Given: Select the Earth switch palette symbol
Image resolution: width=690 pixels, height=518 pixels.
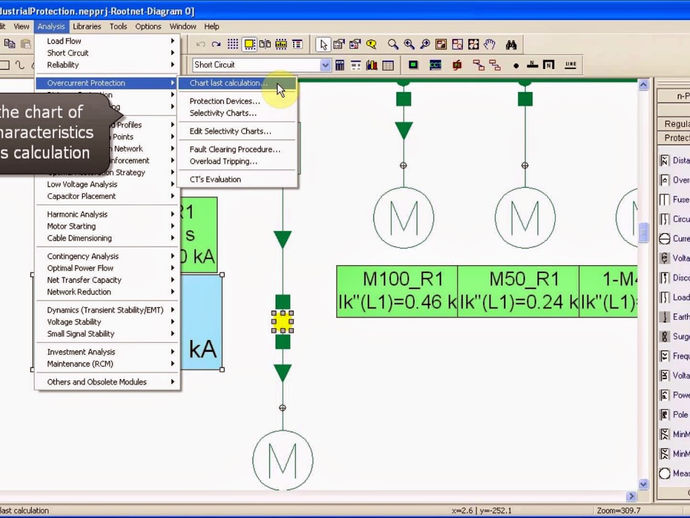Looking at the screenshot, I should [x=664, y=317].
